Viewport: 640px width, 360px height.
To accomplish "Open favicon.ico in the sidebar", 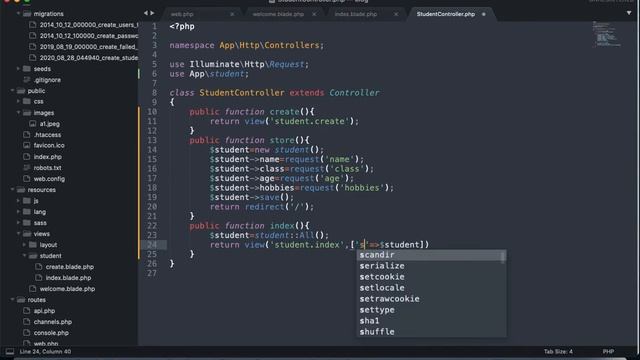I will [49, 146].
